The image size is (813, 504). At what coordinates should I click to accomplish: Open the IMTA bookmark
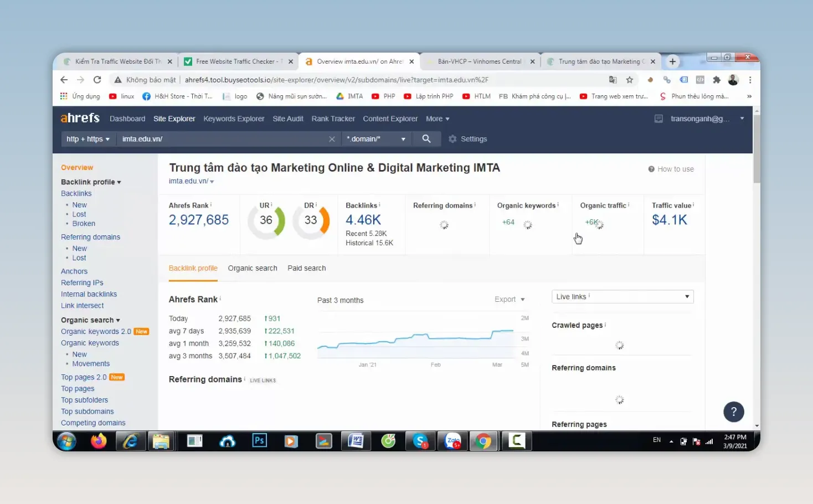point(349,96)
